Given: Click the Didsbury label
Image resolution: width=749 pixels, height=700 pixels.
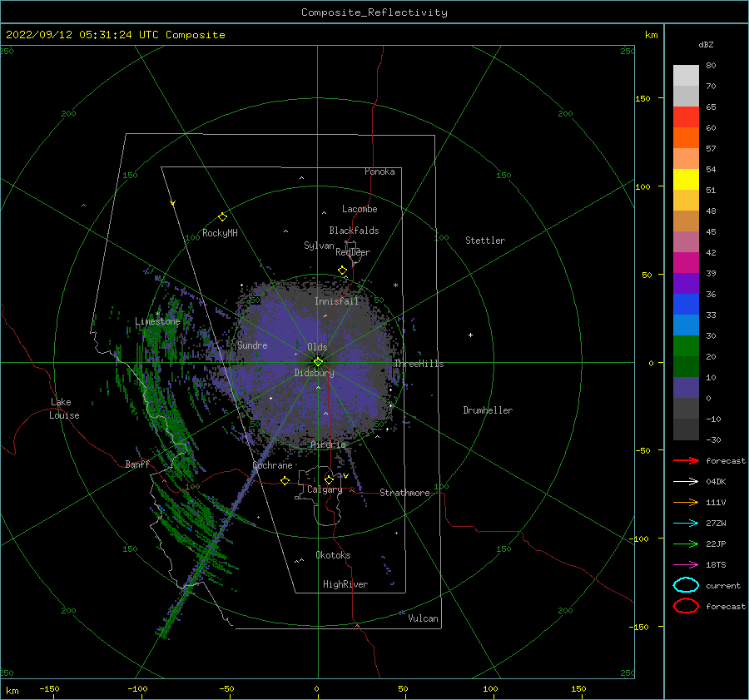Looking at the screenshot, I should pos(314,373).
